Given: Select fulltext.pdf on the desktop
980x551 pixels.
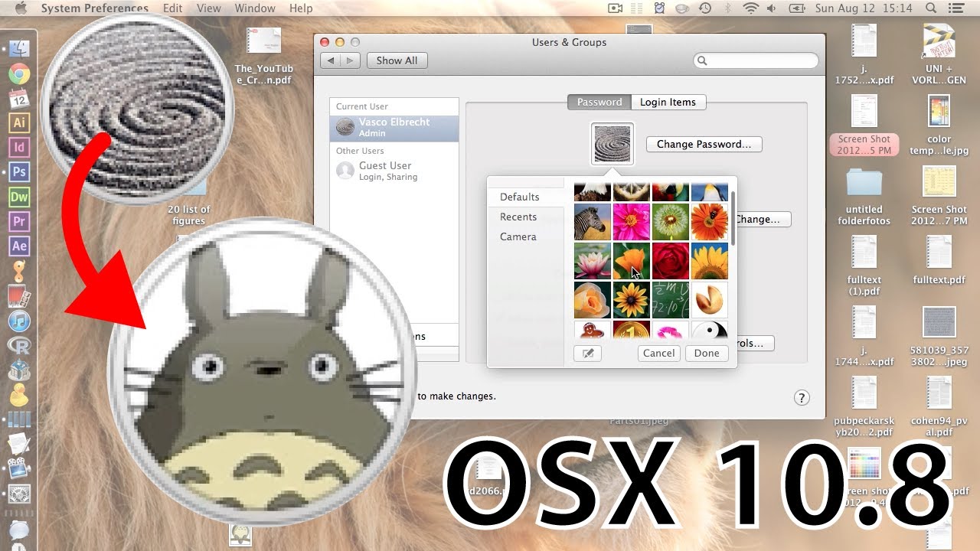Looking at the screenshot, I should (939, 260).
